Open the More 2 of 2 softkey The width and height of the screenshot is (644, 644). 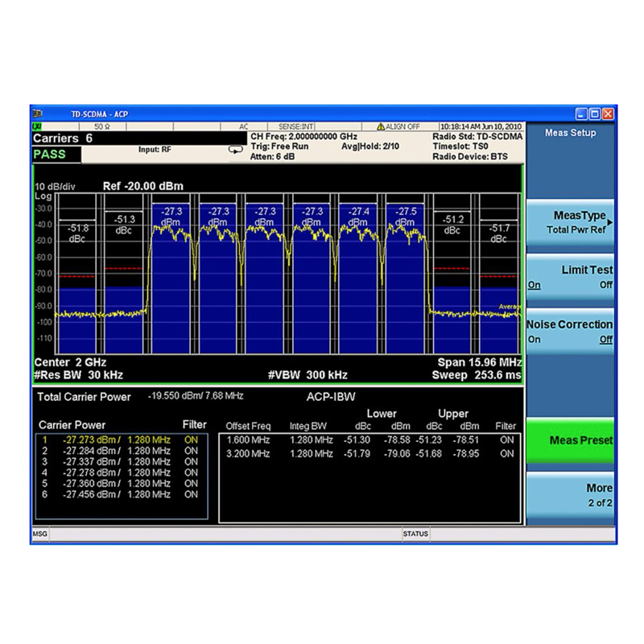[570, 495]
